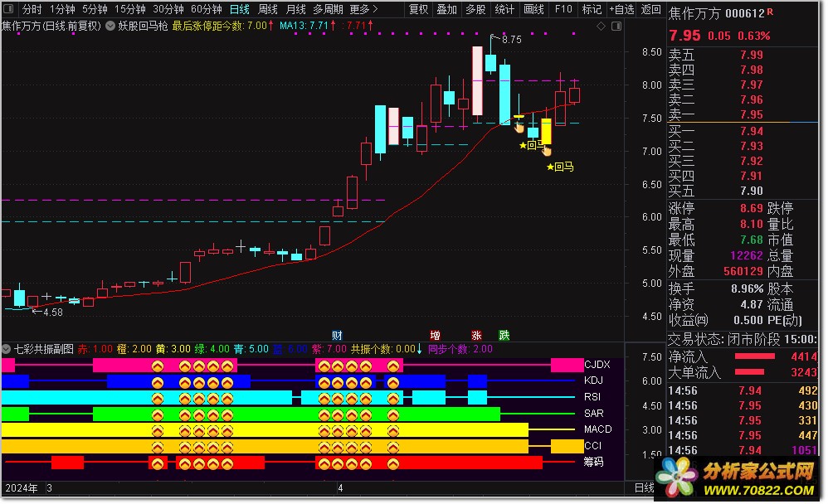This screenshot has width=828, height=504.
Task: Expand the 妖股回马枪 indicator dropdown arrow
Action: (x=110, y=26)
